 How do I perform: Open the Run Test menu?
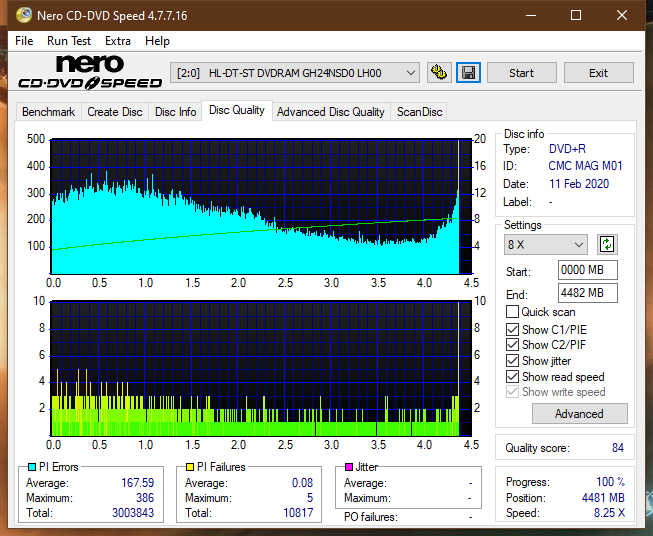click(69, 41)
